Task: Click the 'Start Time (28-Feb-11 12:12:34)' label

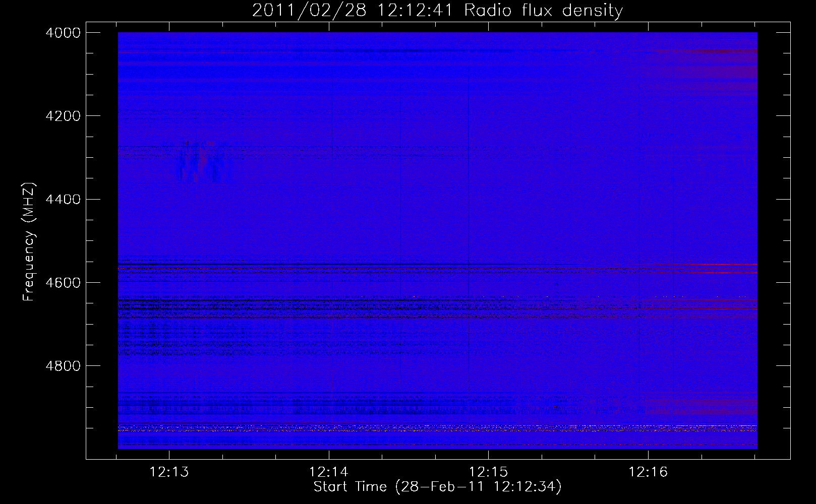Action: pyautogui.click(x=437, y=487)
